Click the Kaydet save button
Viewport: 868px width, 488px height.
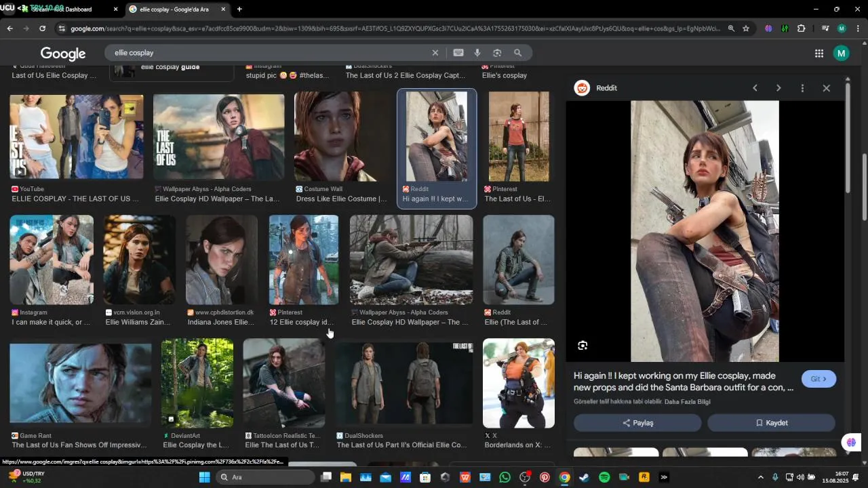(771, 423)
